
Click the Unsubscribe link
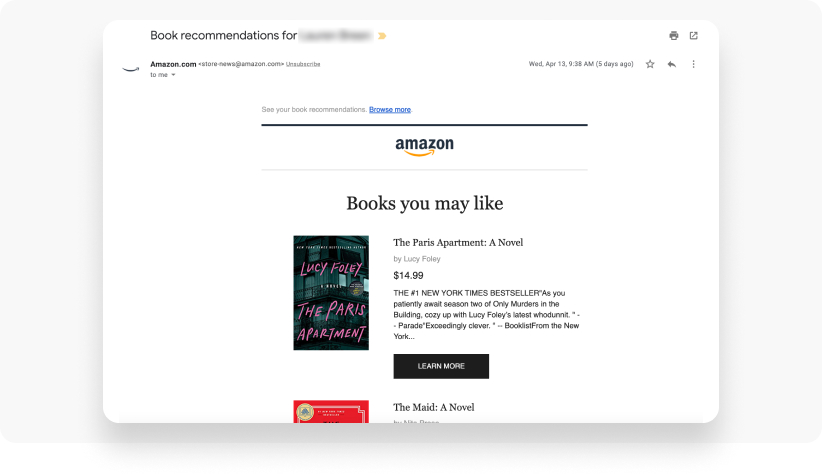303,64
